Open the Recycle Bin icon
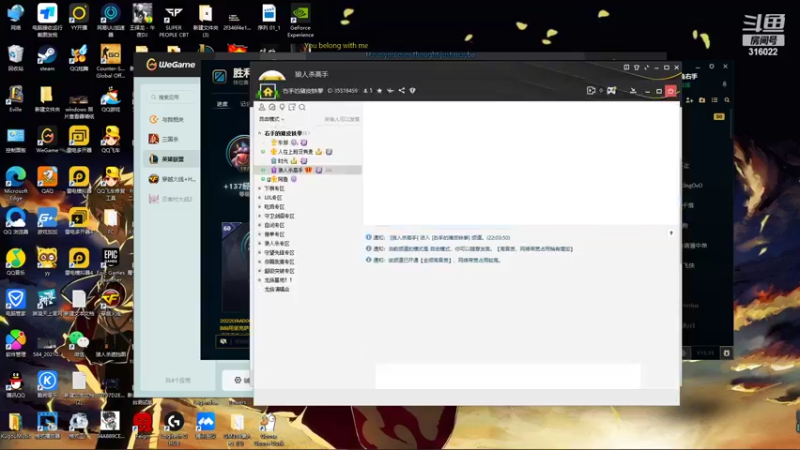 (x=16, y=59)
